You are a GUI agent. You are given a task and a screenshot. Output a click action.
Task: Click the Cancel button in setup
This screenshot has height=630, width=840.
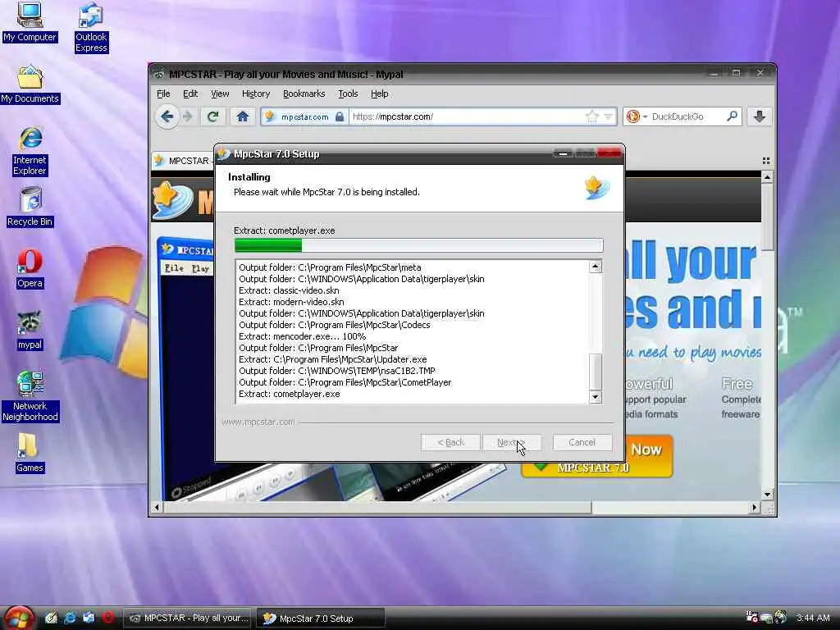(x=582, y=442)
